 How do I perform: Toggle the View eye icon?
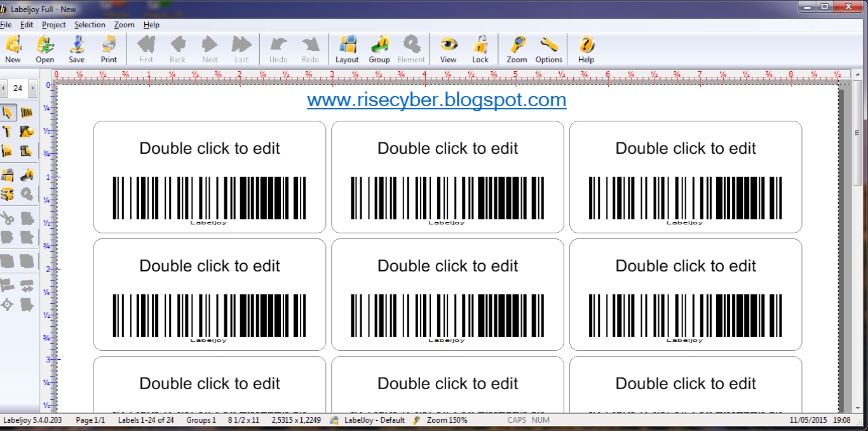click(x=449, y=50)
